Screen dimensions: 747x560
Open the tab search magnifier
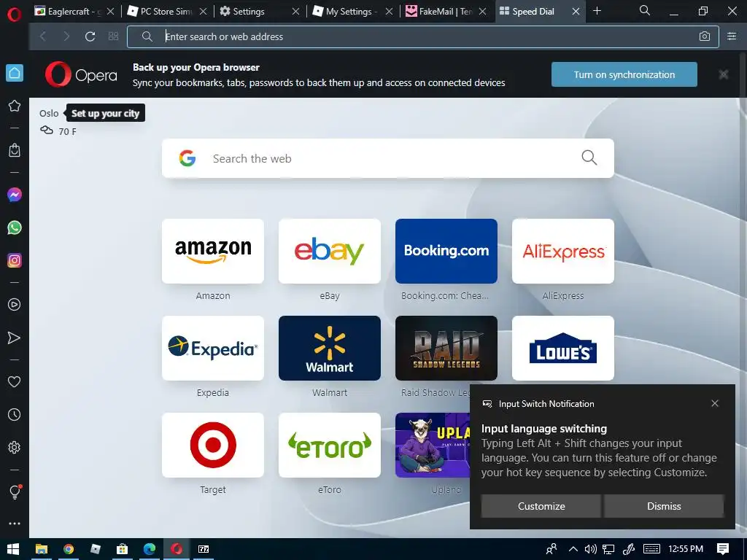click(x=645, y=10)
